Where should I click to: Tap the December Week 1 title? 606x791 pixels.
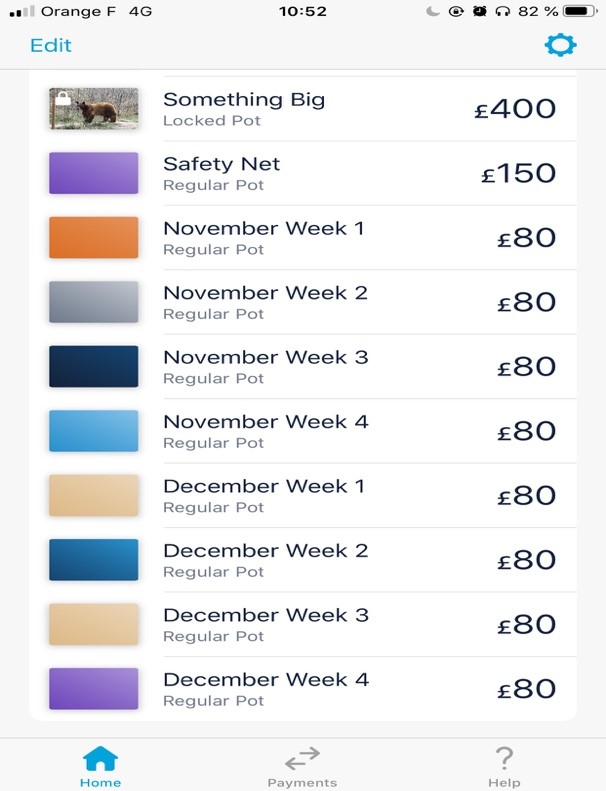tap(264, 486)
